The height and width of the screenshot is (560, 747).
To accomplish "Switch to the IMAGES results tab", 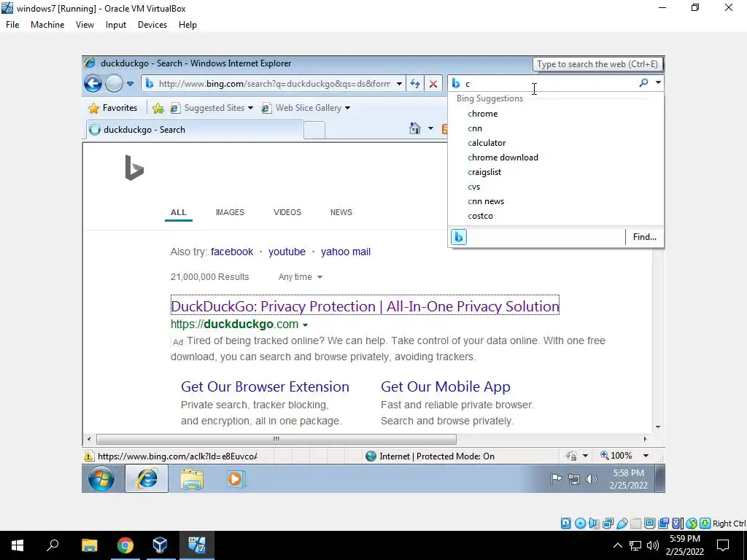I will [x=230, y=212].
